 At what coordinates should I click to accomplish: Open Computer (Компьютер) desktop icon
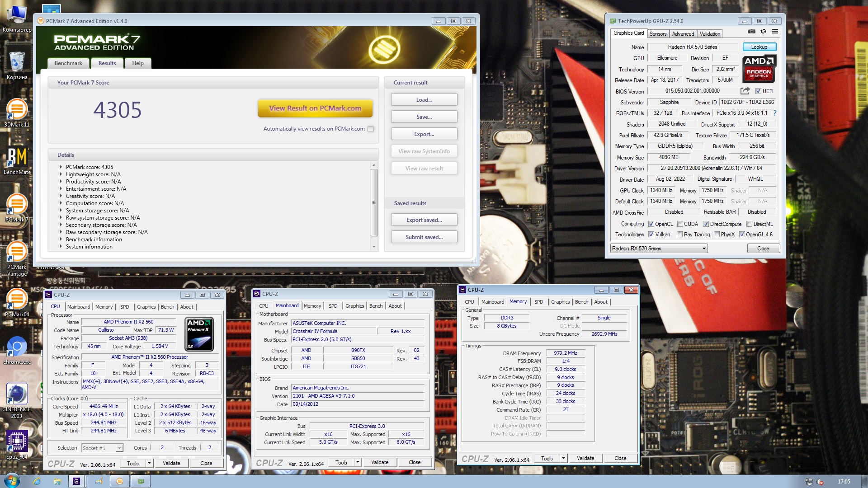[17, 19]
